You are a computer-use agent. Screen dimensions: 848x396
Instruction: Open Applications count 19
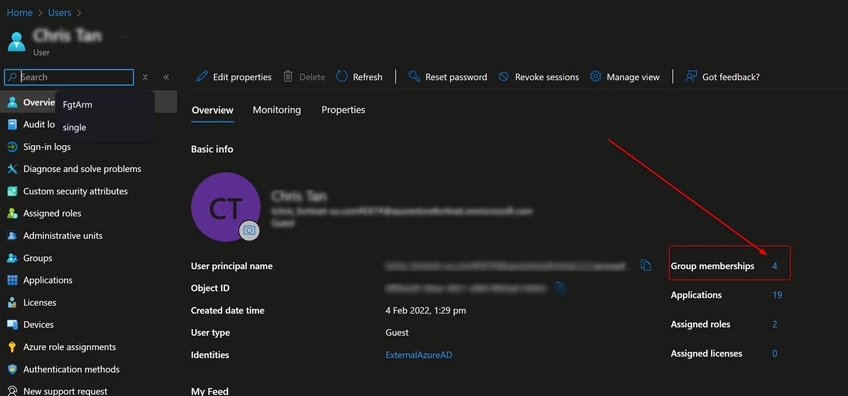(777, 295)
